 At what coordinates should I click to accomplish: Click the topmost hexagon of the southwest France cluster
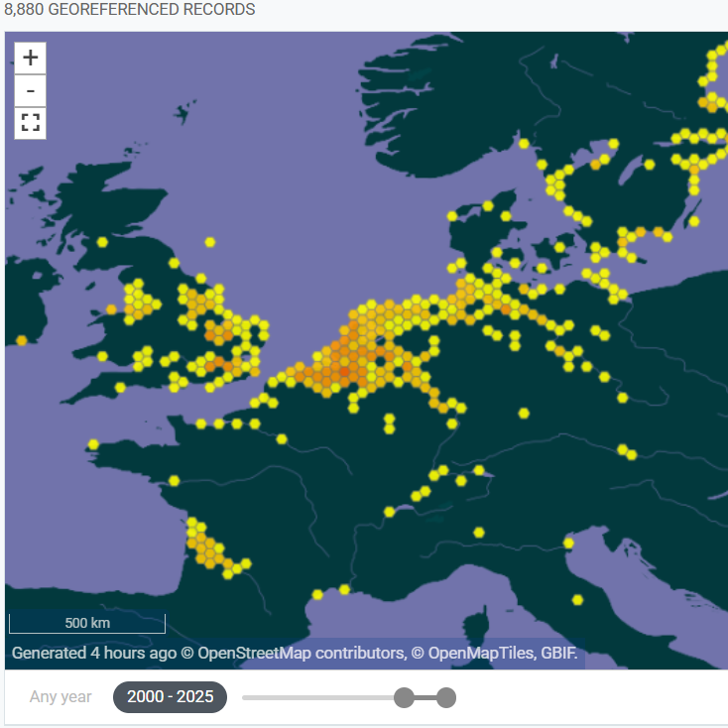pos(192,523)
